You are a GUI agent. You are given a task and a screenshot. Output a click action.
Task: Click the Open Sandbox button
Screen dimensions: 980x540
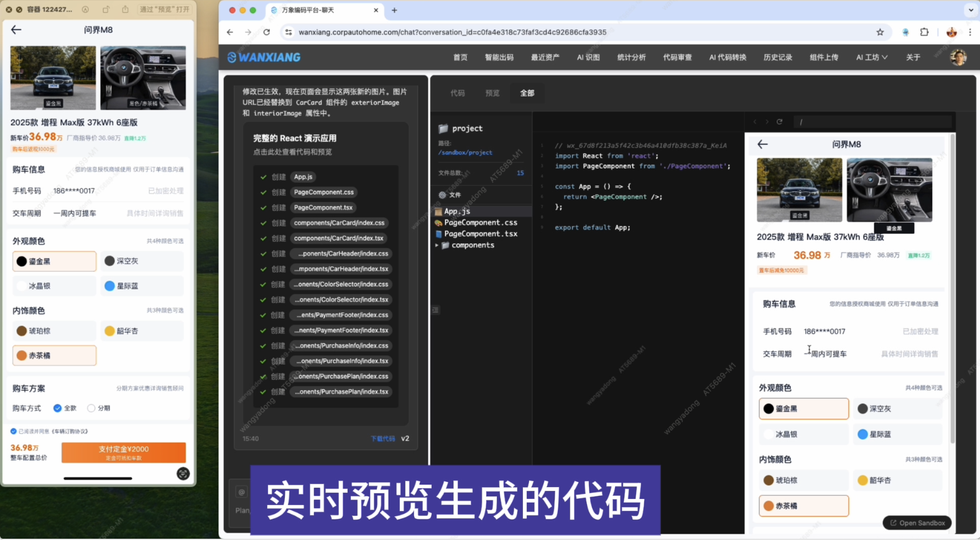[917, 523]
